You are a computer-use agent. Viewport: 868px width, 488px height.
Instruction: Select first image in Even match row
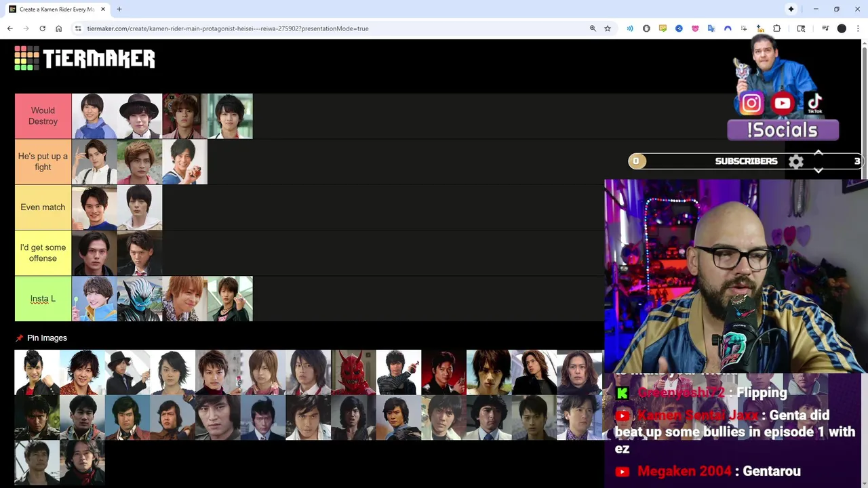tap(94, 207)
